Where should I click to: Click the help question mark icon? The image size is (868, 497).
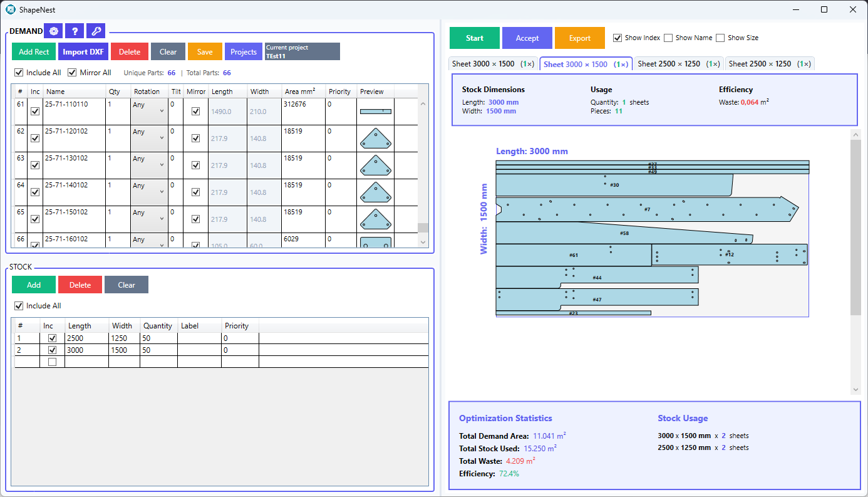coord(75,30)
